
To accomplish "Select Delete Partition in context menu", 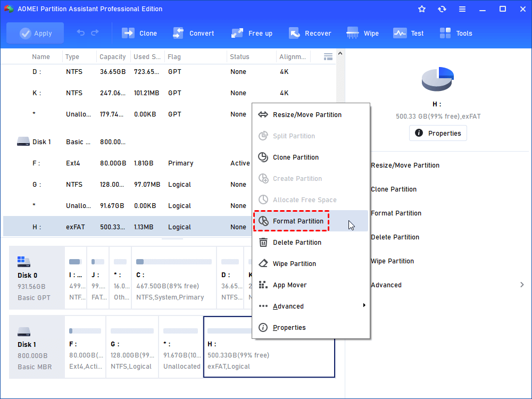I will click(x=297, y=243).
